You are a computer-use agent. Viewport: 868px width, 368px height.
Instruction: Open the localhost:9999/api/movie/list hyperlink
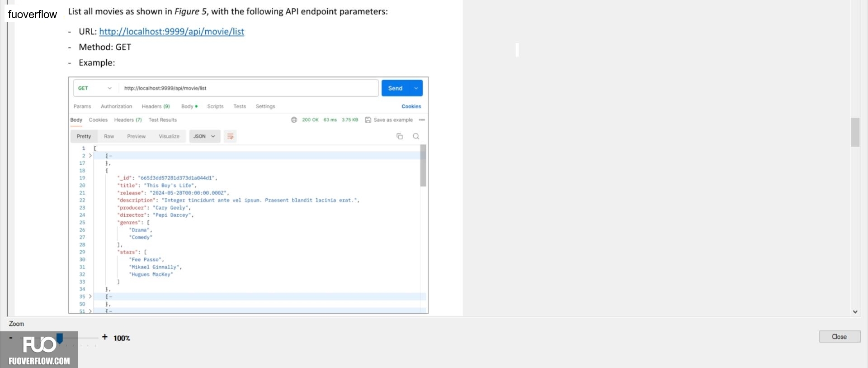click(171, 31)
